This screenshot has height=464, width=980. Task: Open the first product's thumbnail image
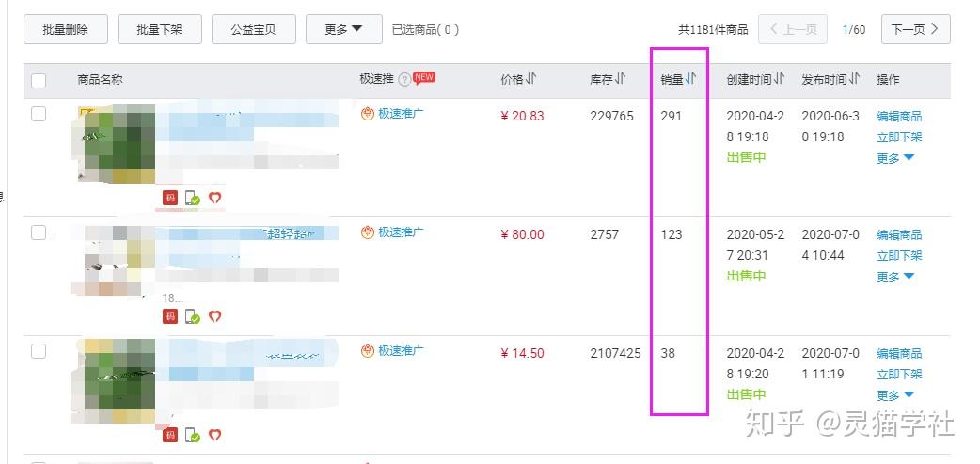[x=117, y=146]
